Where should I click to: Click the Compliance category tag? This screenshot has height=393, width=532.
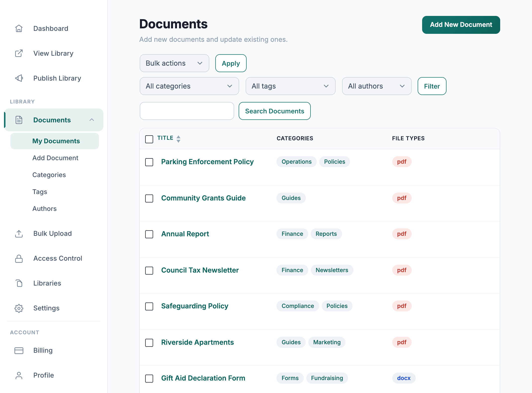tap(298, 306)
